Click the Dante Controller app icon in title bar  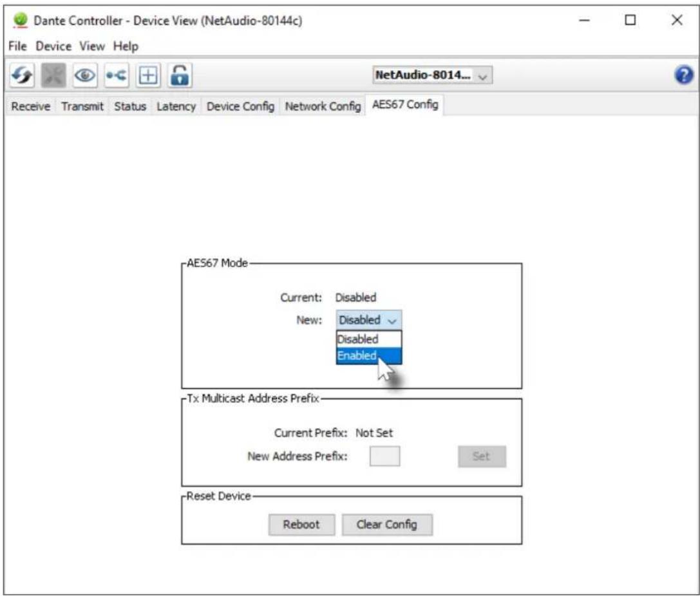click(x=20, y=21)
